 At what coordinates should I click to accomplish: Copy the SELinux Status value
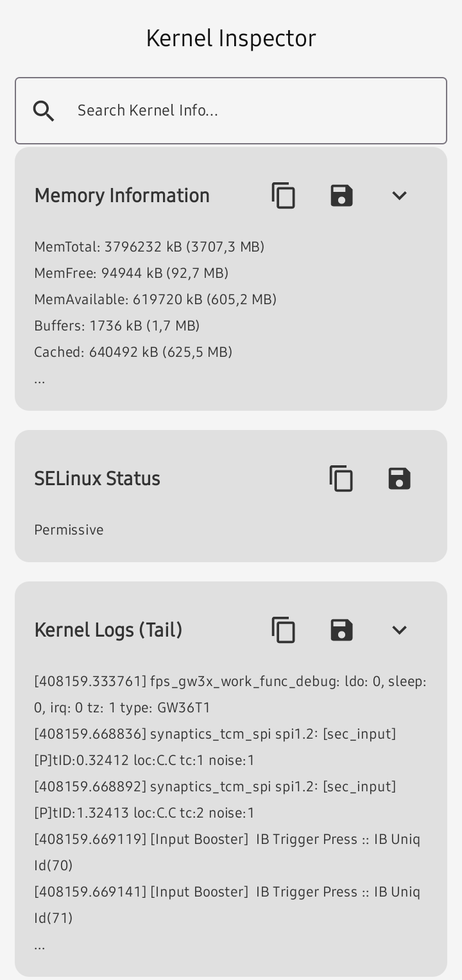coord(341,479)
